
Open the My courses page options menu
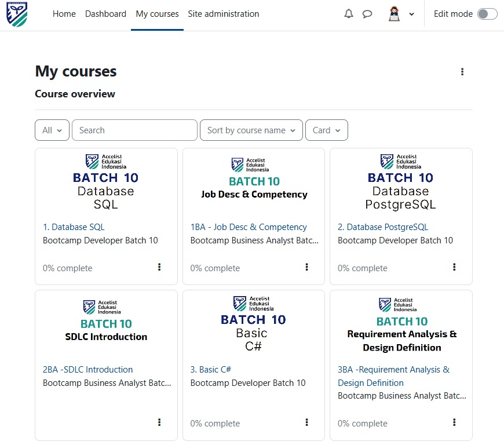(462, 71)
